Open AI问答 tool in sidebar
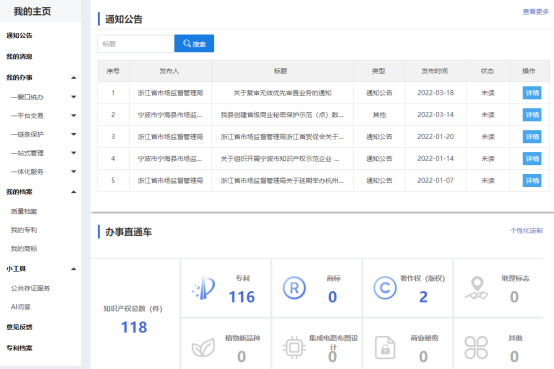This screenshot has height=369, width=554. click(x=20, y=307)
